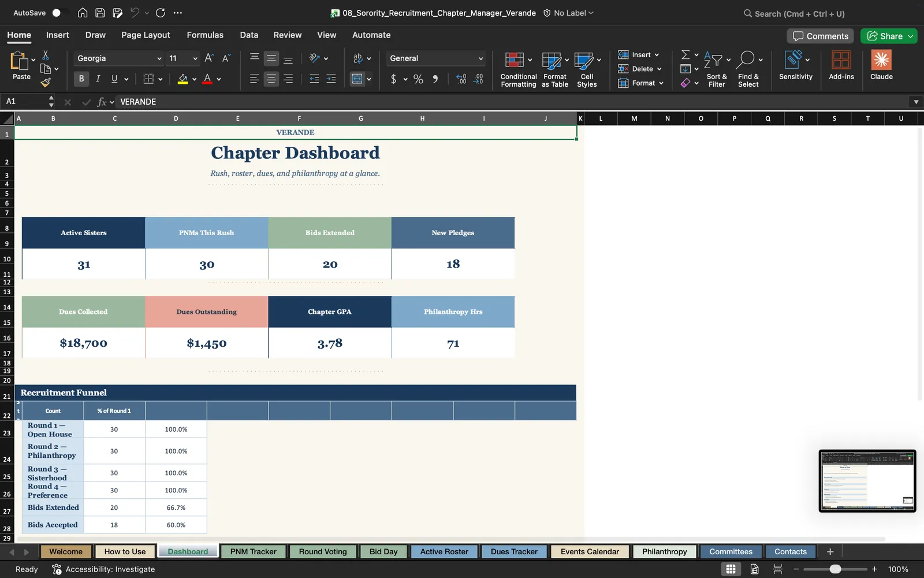Switch to the Dues Tracker sheet
Viewport: 924px width, 578px height.
click(514, 551)
